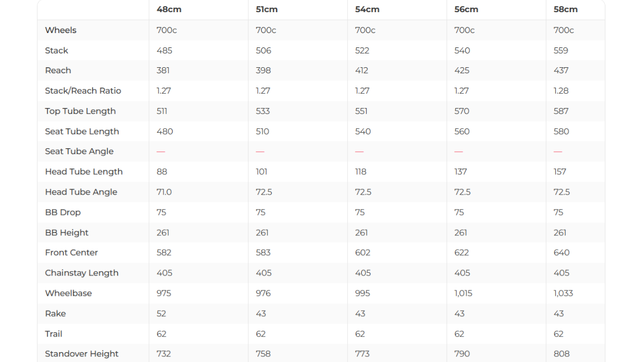
Task: Select the 54cm size column header
Action: pos(367,9)
